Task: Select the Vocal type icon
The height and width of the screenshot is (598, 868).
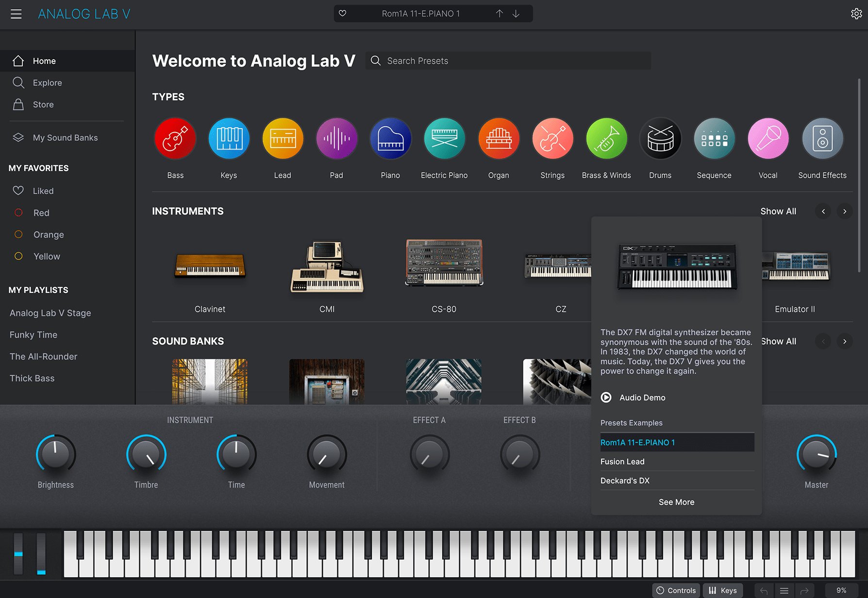Action: (768, 138)
